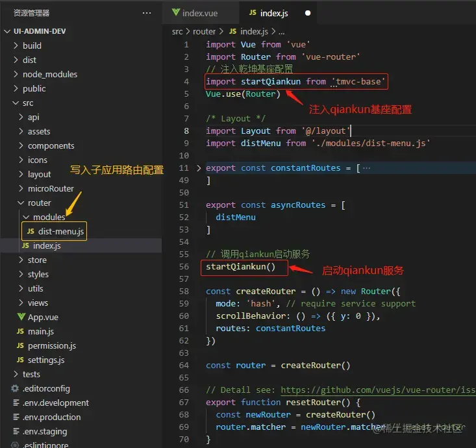This screenshot has height=448, width=476.
Task: Click the explorer panel title 资源管理器
Action: (32, 13)
